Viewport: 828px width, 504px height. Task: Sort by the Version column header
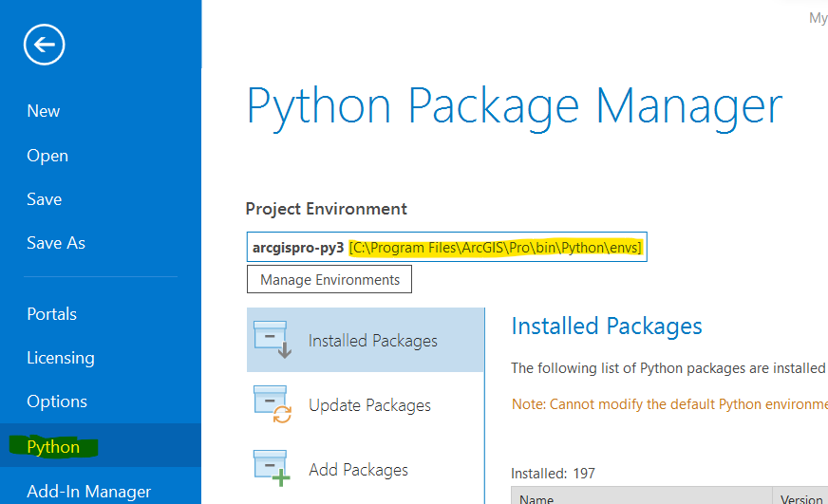point(801,497)
